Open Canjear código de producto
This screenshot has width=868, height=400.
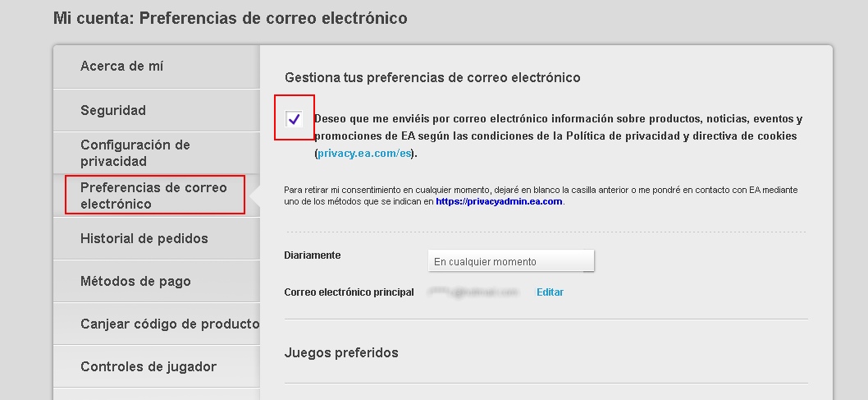click(170, 324)
